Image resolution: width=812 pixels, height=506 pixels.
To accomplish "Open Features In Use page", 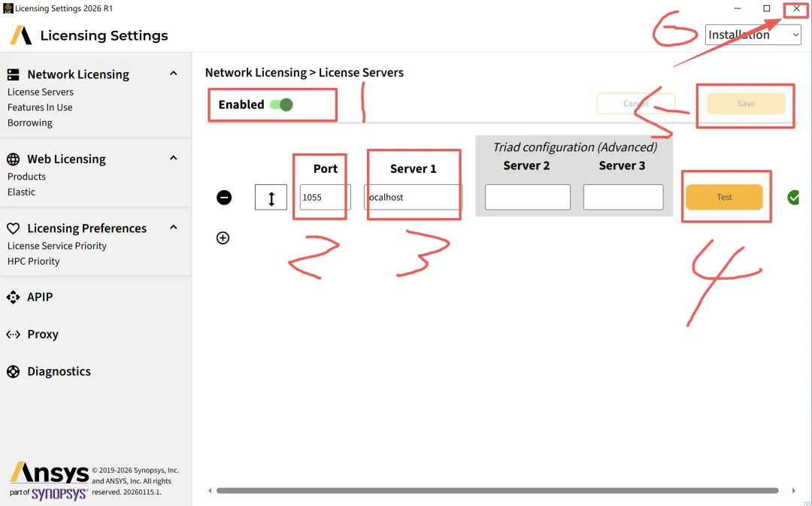I will 40,108.
